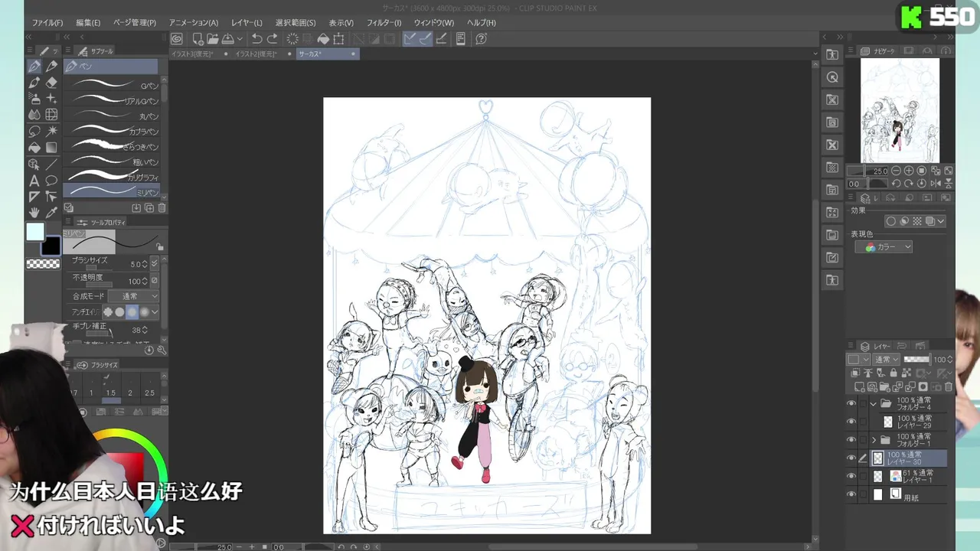Hide the レイヤー 29 layer
The image size is (980, 551).
click(x=851, y=422)
